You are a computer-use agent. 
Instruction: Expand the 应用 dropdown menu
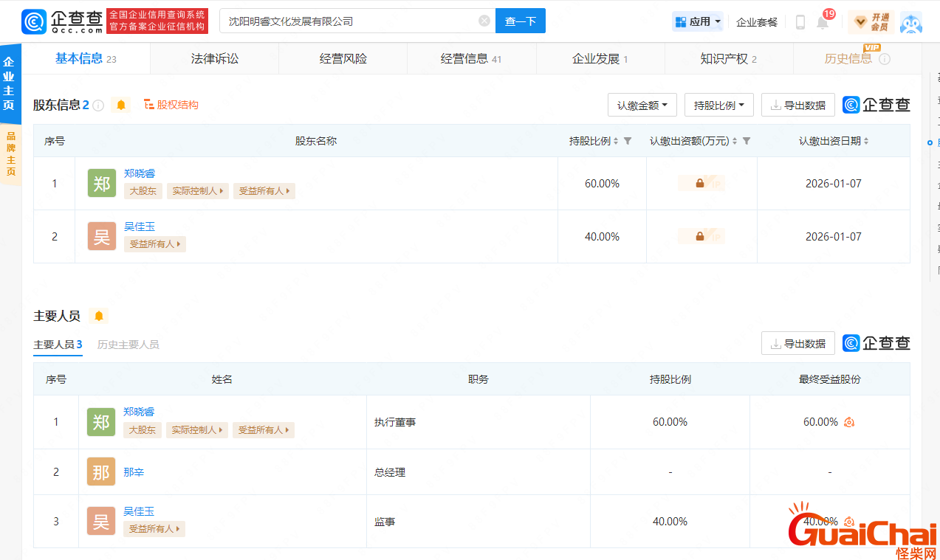pyautogui.click(x=698, y=22)
